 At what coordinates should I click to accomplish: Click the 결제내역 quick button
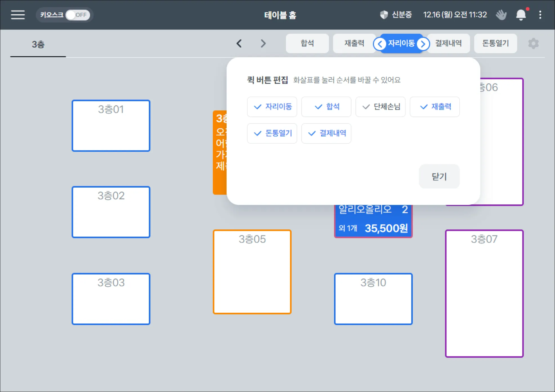coord(448,43)
